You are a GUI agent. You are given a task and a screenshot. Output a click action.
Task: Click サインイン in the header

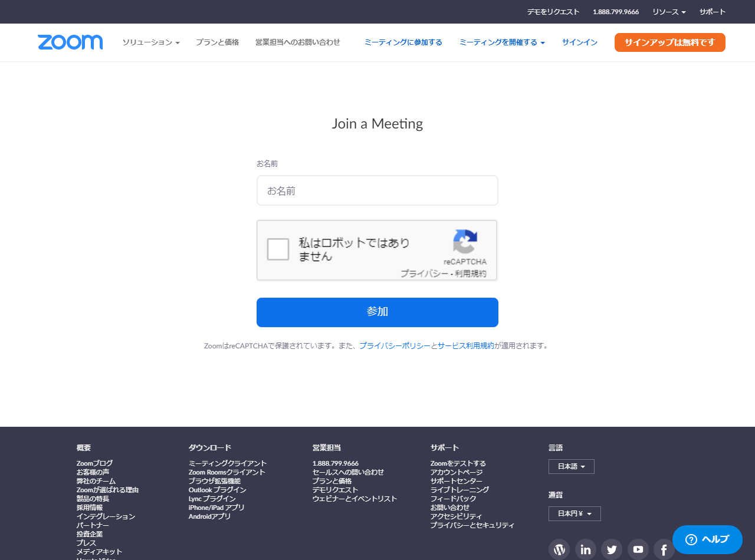pos(580,42)
